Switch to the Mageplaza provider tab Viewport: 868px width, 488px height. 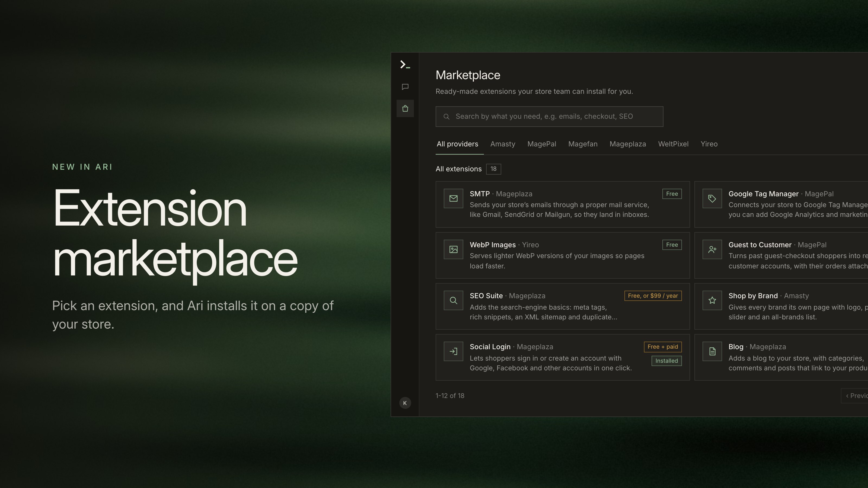click(627, 144)
